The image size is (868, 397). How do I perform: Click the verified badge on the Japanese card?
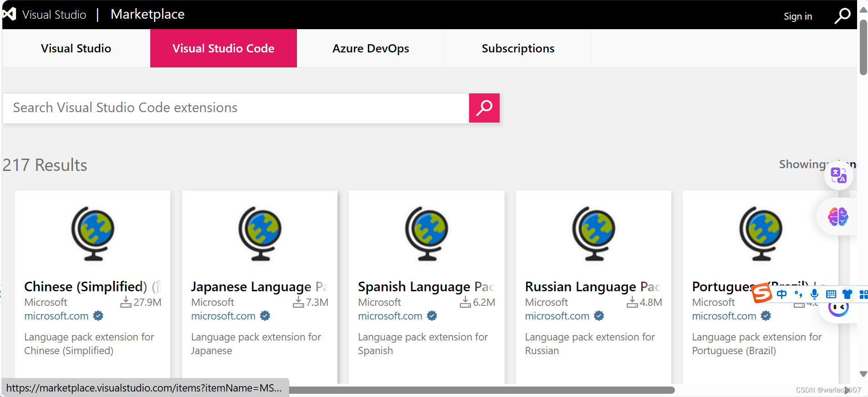coord(265,315)
